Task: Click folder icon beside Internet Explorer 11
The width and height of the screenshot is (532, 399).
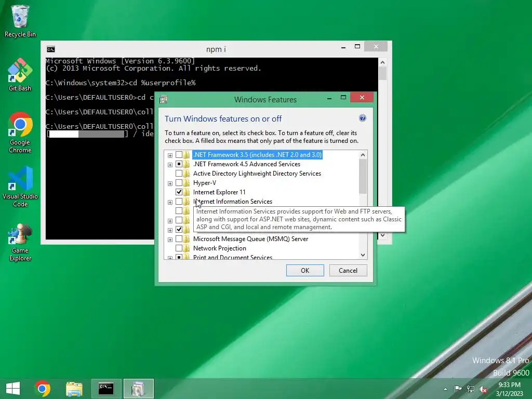Action: click(x=187, y=192)
